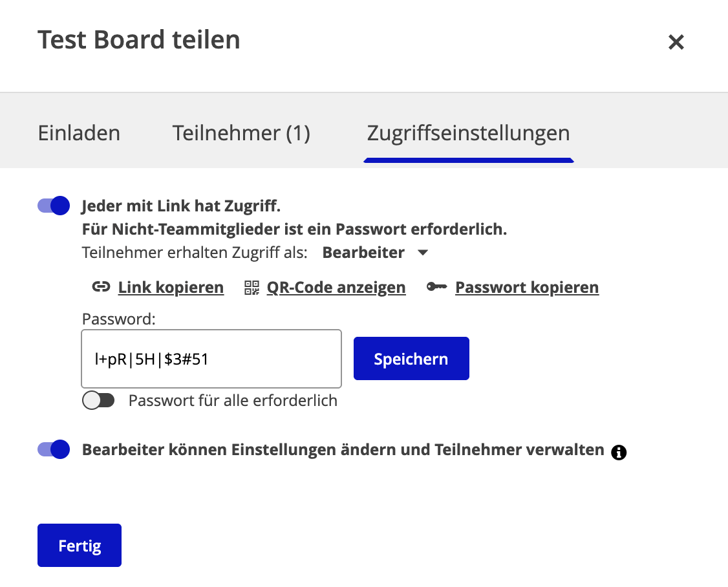Open the Teilnehmer (1) tab

click(x=241, y=133)
